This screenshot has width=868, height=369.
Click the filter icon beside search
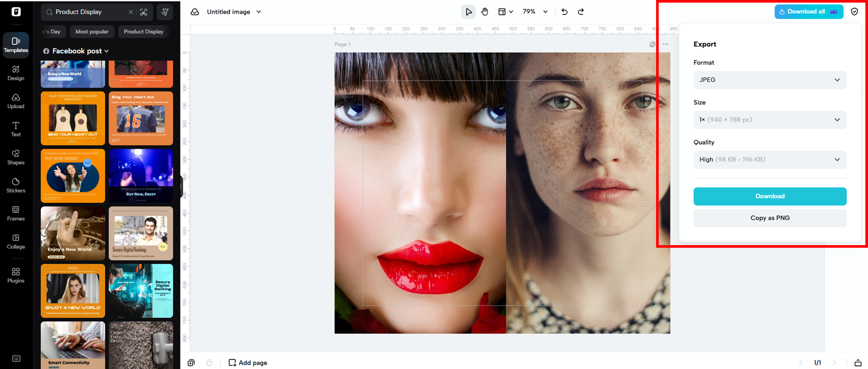pos(165,12)
